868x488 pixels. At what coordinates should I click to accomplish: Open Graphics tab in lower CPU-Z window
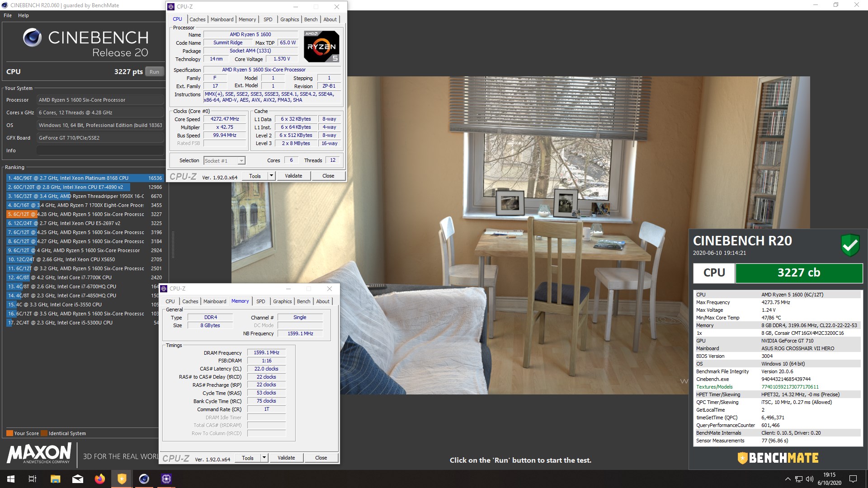[x=282, y=301]
